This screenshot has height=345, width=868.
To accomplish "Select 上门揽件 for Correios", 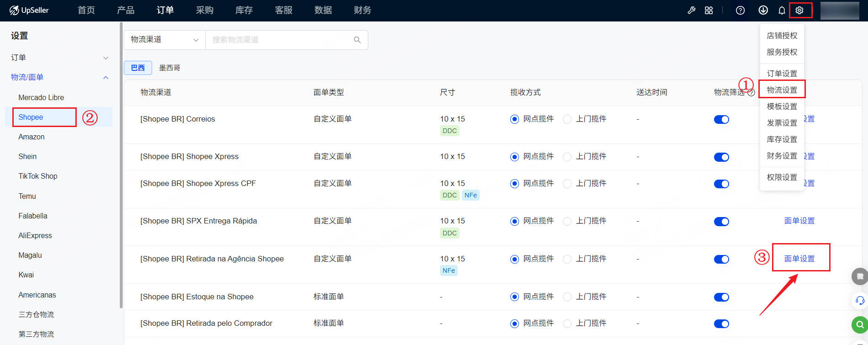I will [567, 119].
